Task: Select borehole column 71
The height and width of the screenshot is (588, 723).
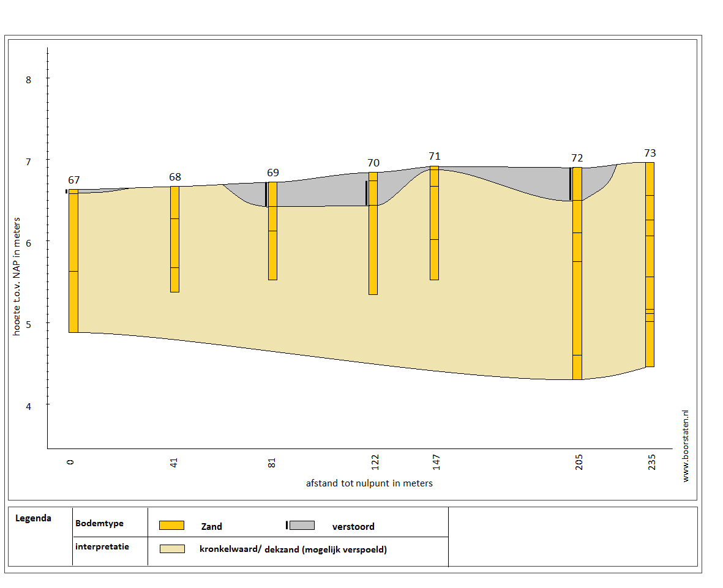Action: coord(434,223)
